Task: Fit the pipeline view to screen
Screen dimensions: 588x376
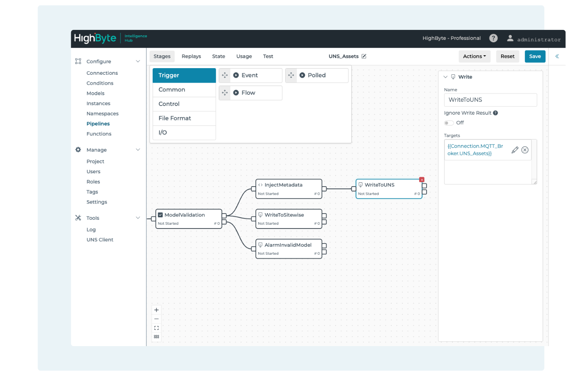Action: (156, 328)
